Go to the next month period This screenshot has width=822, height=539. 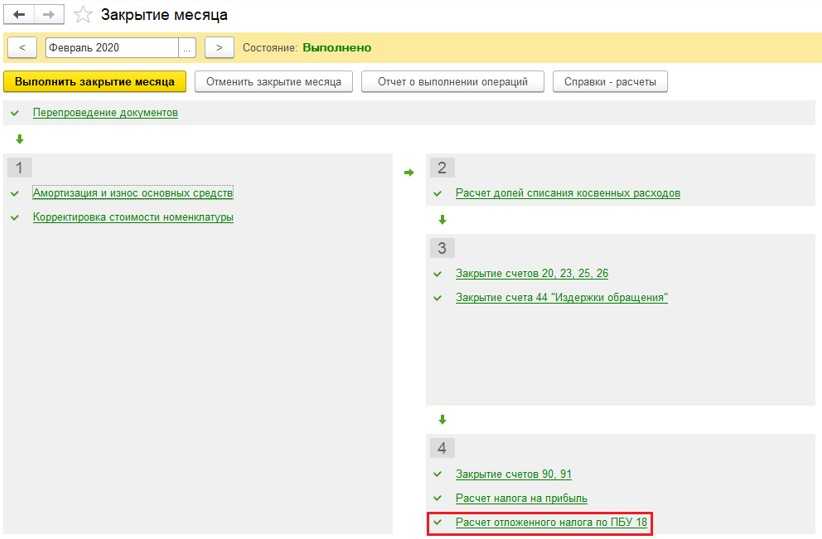(x=219, y=48)
